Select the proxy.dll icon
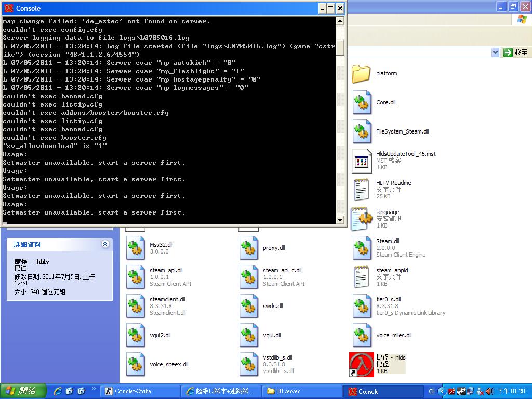 coord(249,248)
